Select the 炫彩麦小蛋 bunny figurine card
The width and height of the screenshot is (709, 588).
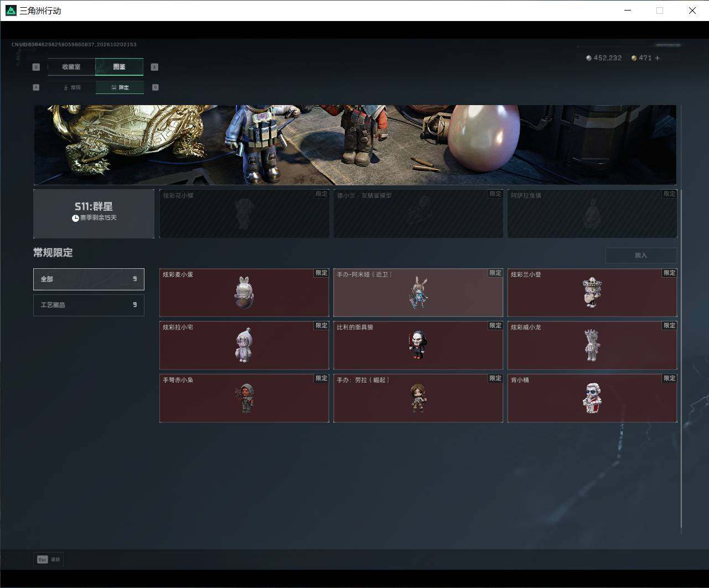tap(244, 293)
